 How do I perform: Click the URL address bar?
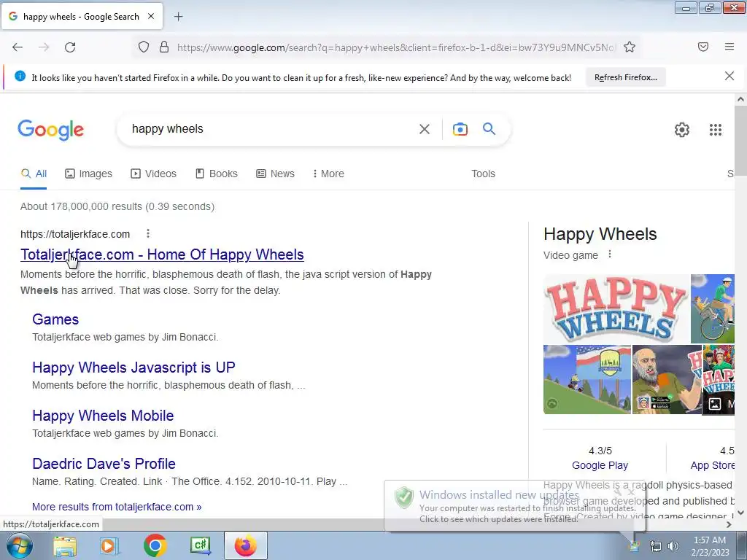tap(395, 47)
